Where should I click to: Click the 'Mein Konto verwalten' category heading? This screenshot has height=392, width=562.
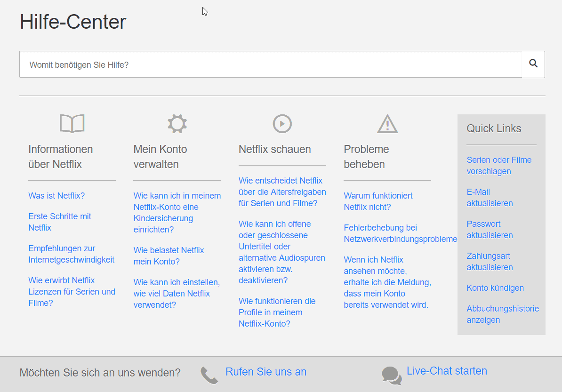pyautogui.click(x=160, y=157)
